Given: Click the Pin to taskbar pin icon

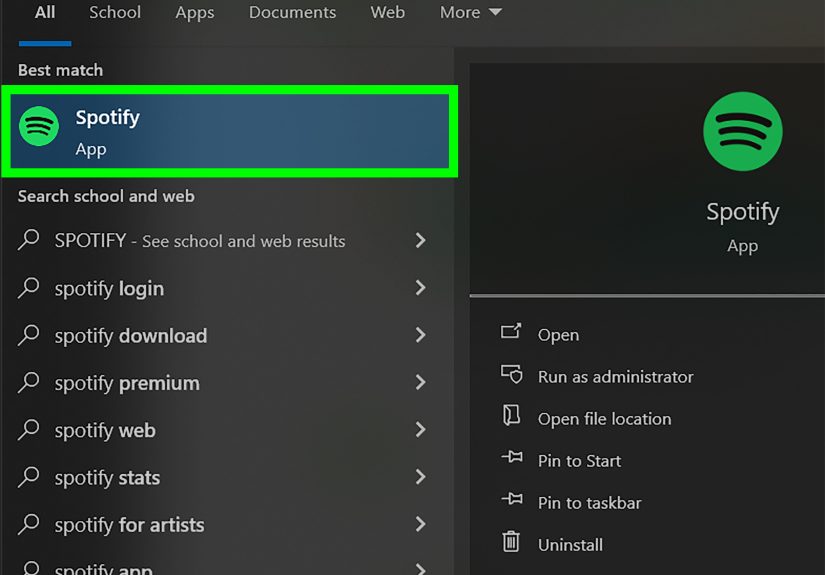Looking at the screenshot, I should pos(512,498).
